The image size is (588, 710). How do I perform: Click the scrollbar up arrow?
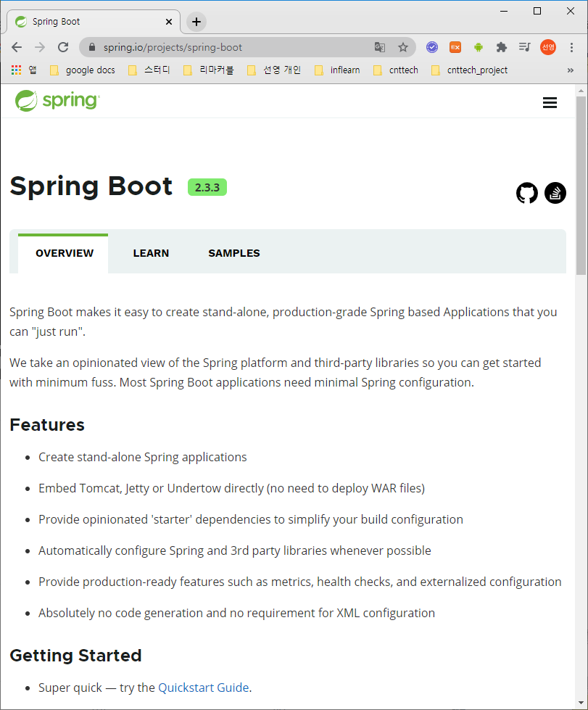coord(581,91)
